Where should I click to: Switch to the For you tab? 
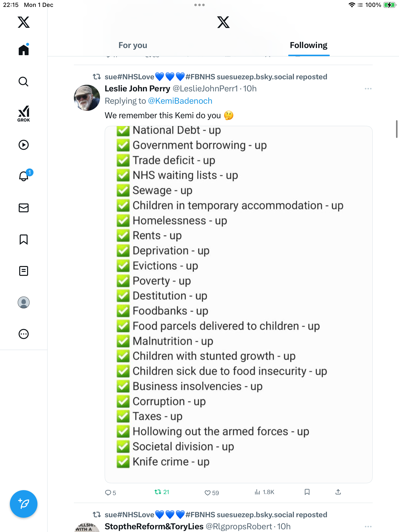(x=133, y=45)
